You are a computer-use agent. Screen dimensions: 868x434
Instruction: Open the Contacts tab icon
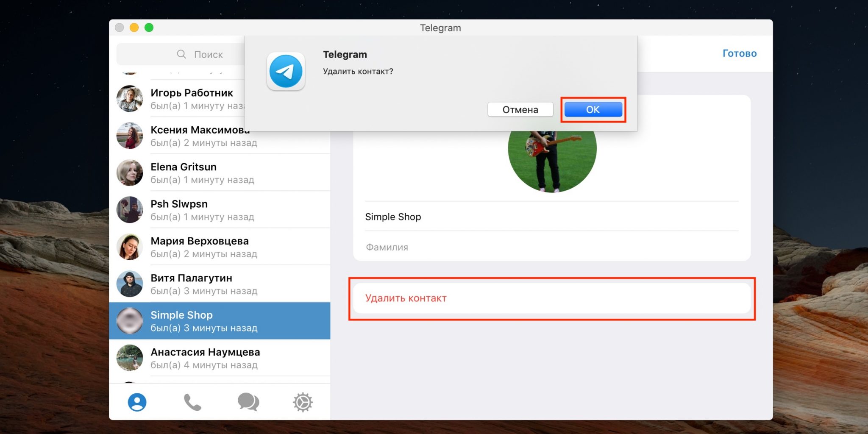point(137,402)
